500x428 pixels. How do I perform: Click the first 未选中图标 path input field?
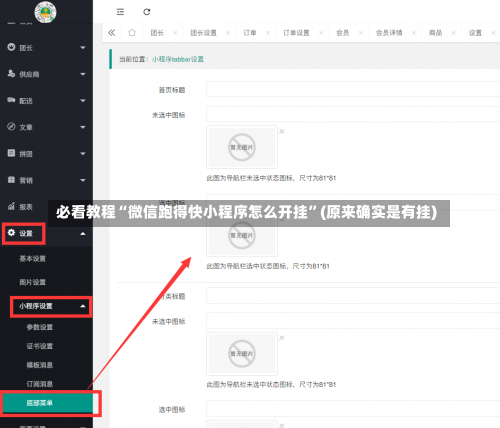point(353,114)
